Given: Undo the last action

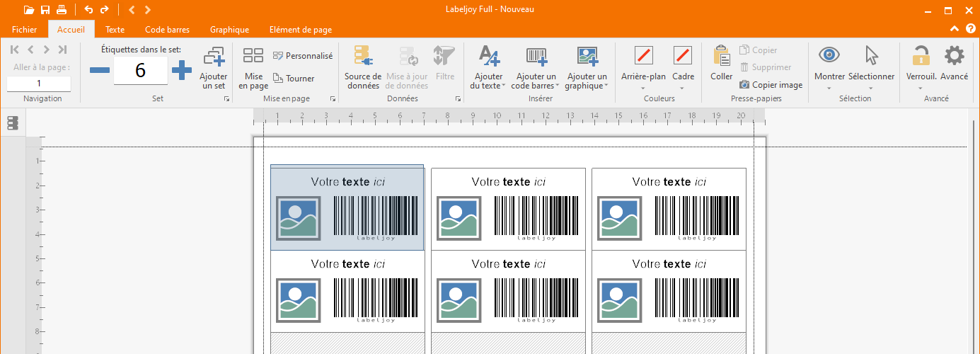Looking at the screenshot, I should 88,10.
